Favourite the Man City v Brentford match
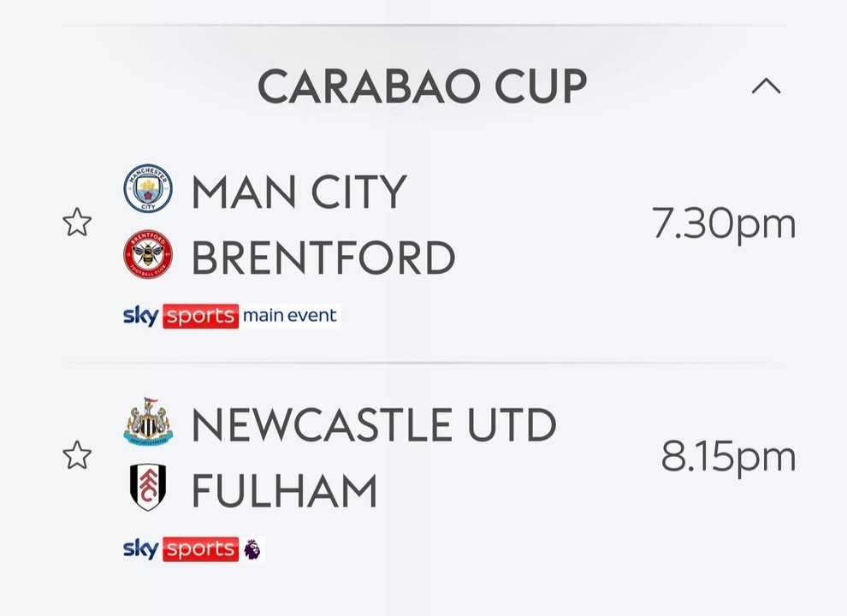This screenshot has width=847, height=616. [77, 223]
